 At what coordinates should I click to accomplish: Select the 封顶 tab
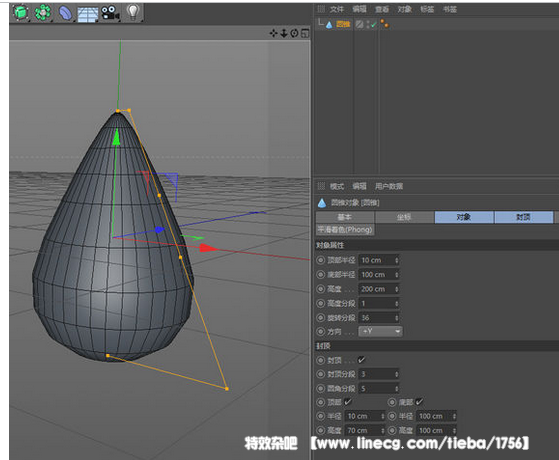[523, 217]
